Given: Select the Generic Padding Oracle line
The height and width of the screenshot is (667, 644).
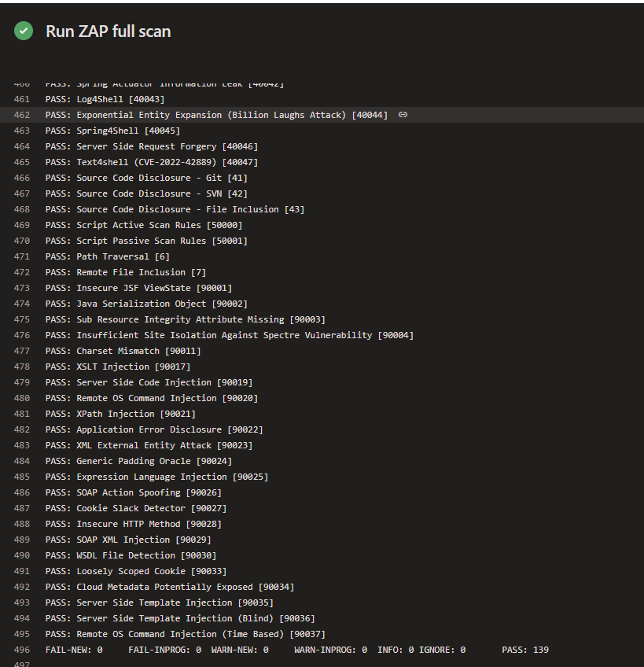Looking at the screenshot, I should [138, 461].
